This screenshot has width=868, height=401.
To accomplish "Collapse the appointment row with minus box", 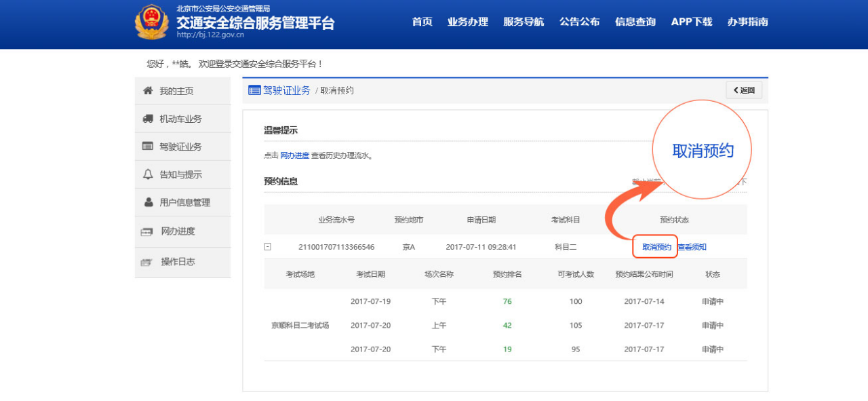I will coord(268,247).
